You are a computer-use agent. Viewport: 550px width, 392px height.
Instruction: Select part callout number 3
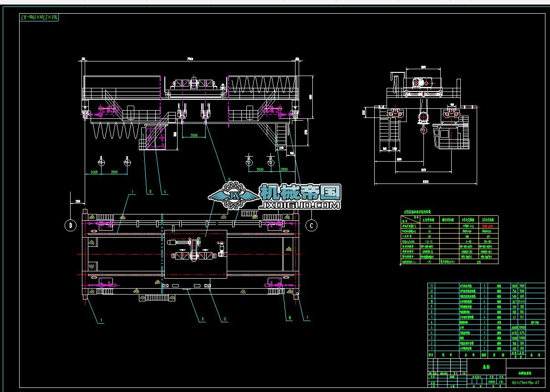click(132, 192)
